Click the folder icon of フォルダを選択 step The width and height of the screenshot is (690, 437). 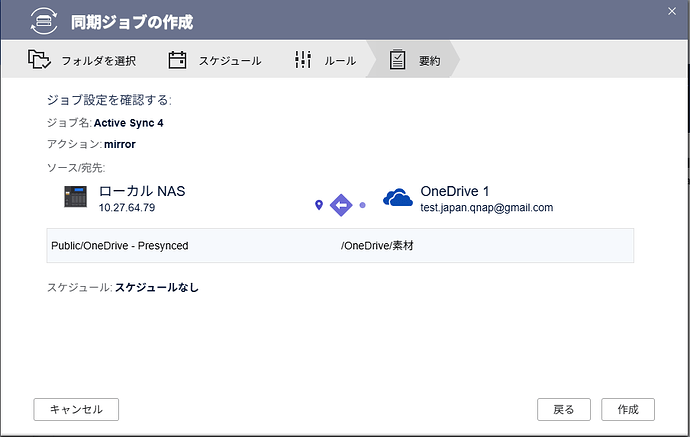[40, 60]
